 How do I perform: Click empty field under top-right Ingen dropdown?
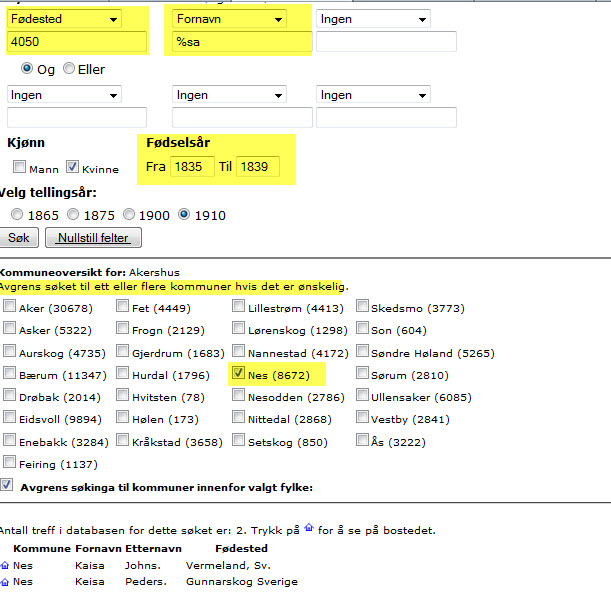pyautogui.click(x=386, y=41)
